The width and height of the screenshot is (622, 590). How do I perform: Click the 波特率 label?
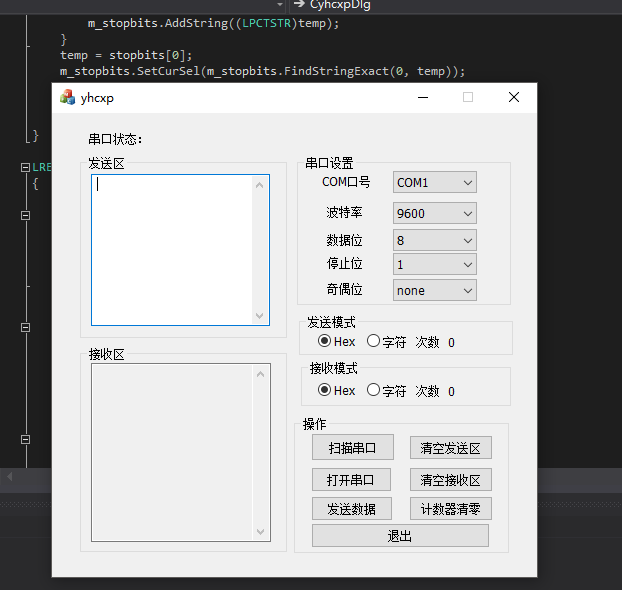click(344, 212)
